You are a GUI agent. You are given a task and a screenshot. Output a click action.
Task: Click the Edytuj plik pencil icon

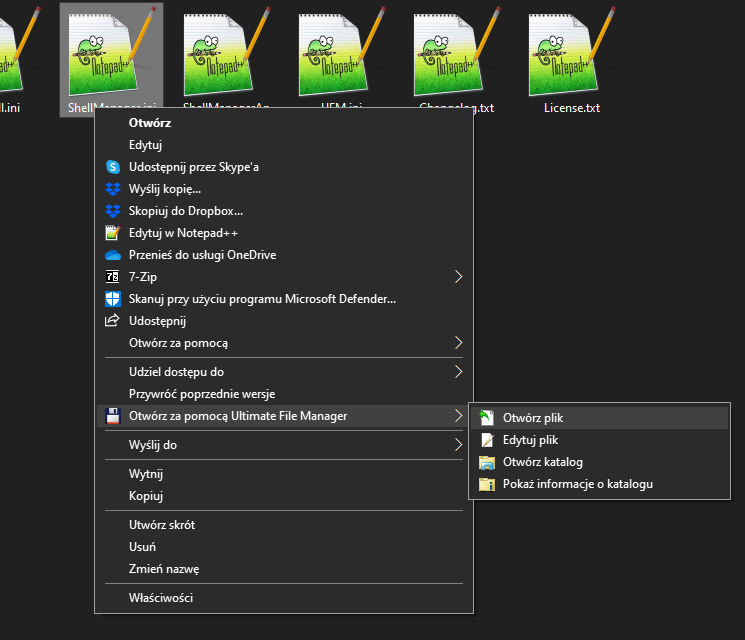point(487,440)
